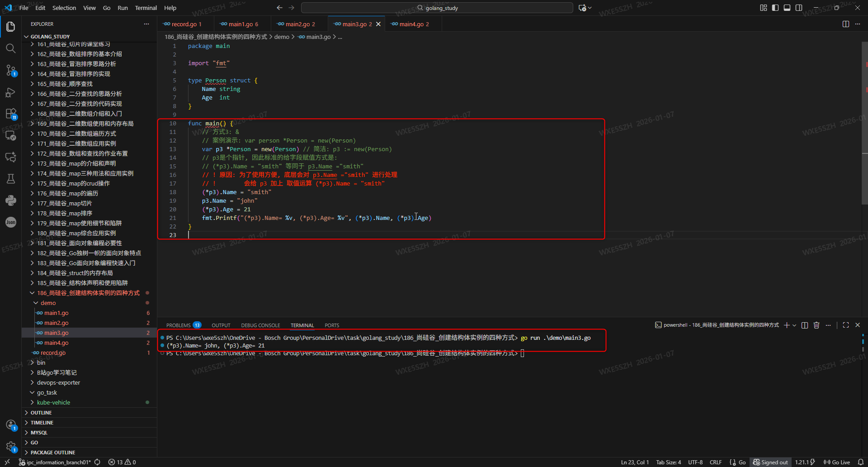Open Explorer views and more actions
Viewport: 868px width, 467px height.
coord(146,24)
